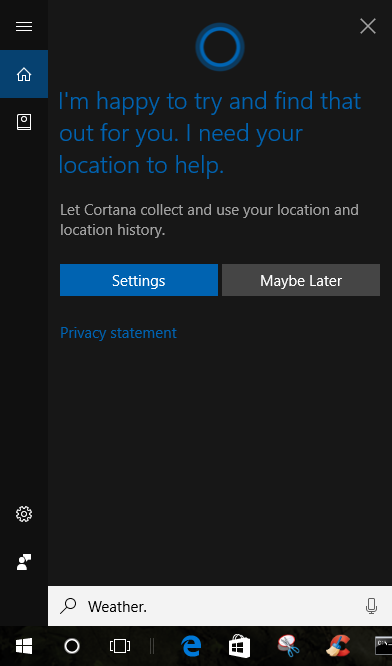Click the 'I need your location' message
This screenshot has height=666, width=392.
pyautogui.click(x=210, y=133)
